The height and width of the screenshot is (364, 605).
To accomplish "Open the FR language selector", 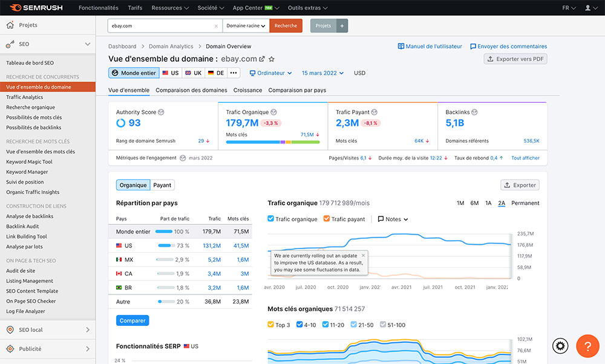I will tap(569, 8).
